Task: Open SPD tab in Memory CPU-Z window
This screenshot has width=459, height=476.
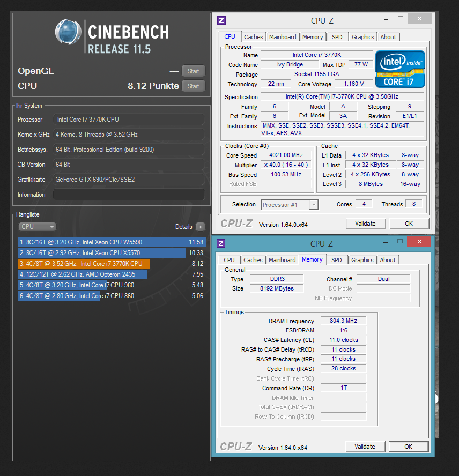Action: point(336,260)
